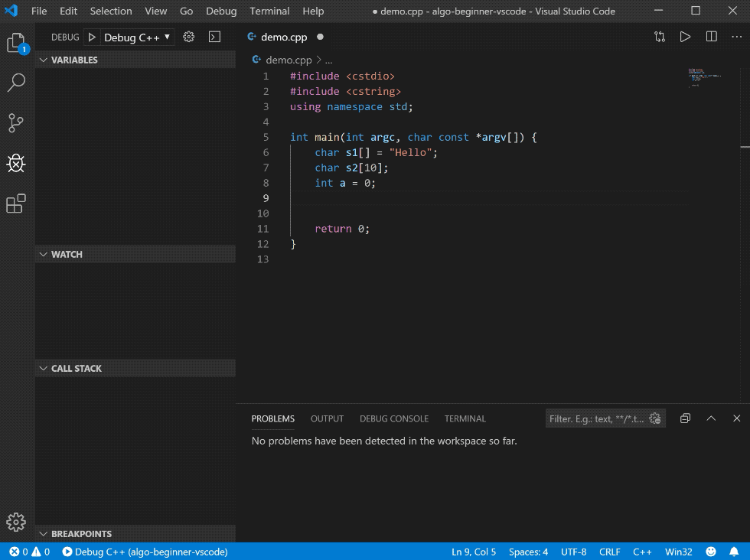The image size is (750, 560).
Task: Collapse the CALL STACK section
Action: pos(76,368)
